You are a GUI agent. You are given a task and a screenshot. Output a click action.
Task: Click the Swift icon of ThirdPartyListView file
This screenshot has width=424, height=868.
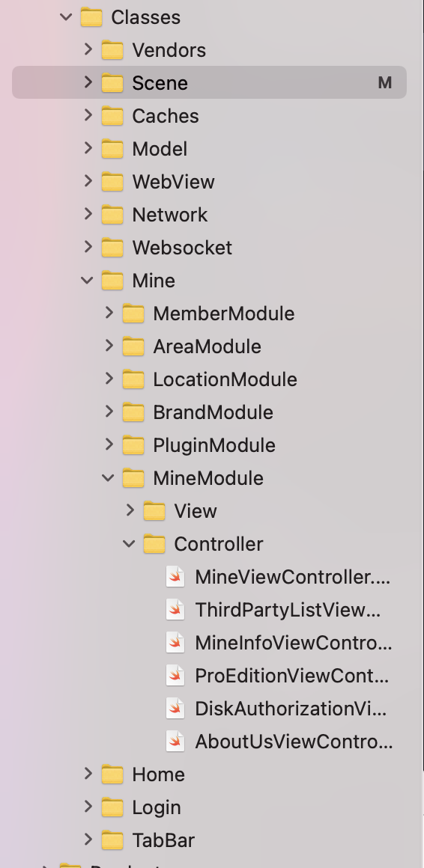click(x=175, y=610)
